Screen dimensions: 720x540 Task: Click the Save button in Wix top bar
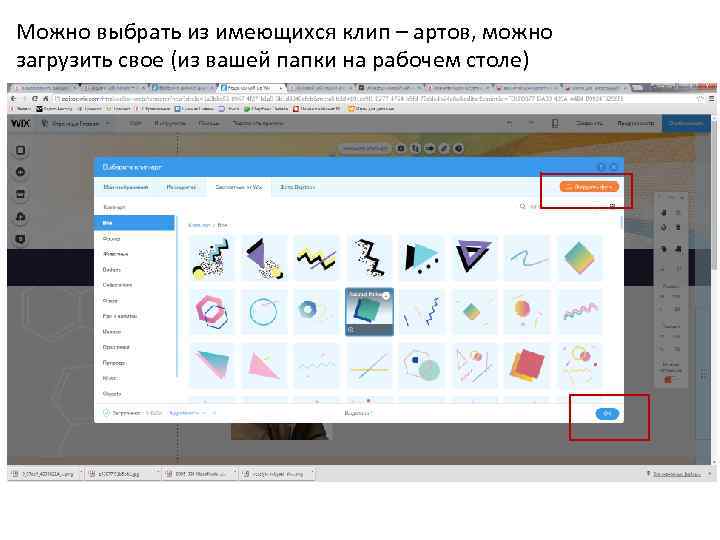[x=589, y=123]
